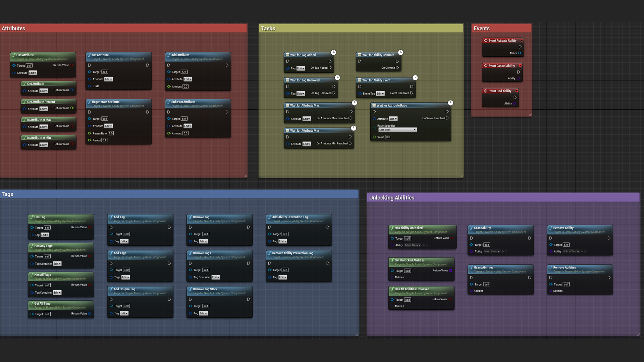Click the Stats input pin on Set Attribute
The image size is (644, 362).
[x=90, y=86]
